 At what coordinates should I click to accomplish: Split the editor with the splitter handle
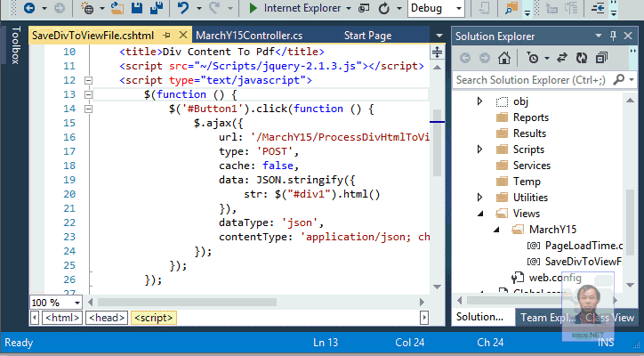437,52
